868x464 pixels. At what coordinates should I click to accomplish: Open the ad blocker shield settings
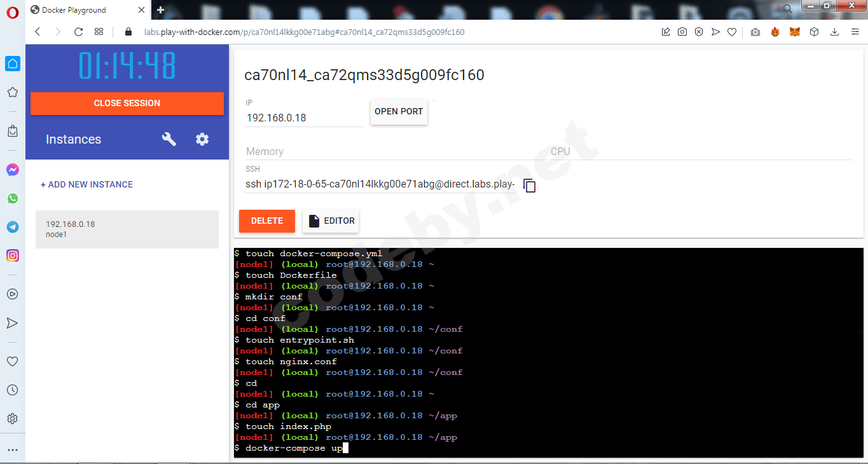699,32
